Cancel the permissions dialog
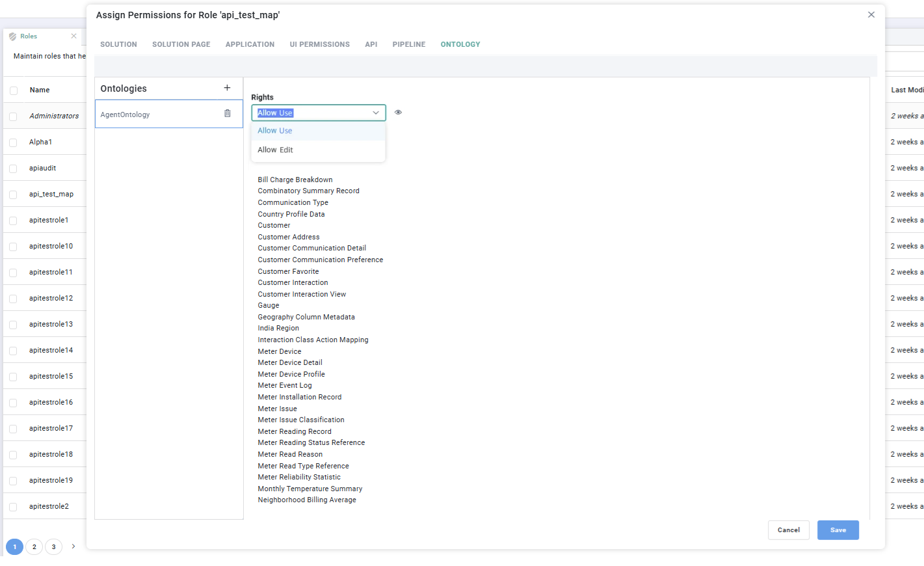 pos(789,530)
